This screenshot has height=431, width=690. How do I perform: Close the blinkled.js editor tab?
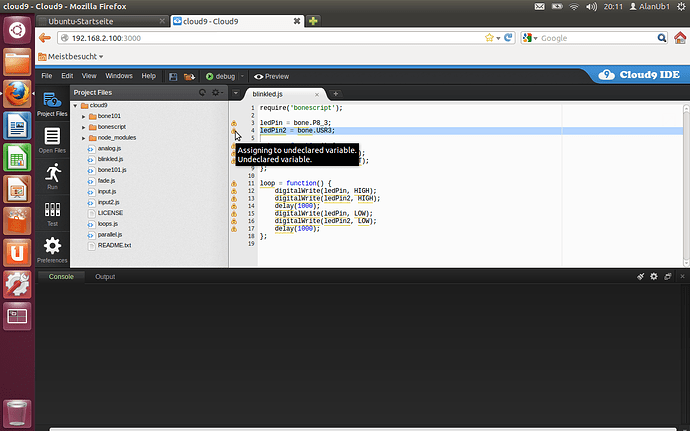[317, 95]
